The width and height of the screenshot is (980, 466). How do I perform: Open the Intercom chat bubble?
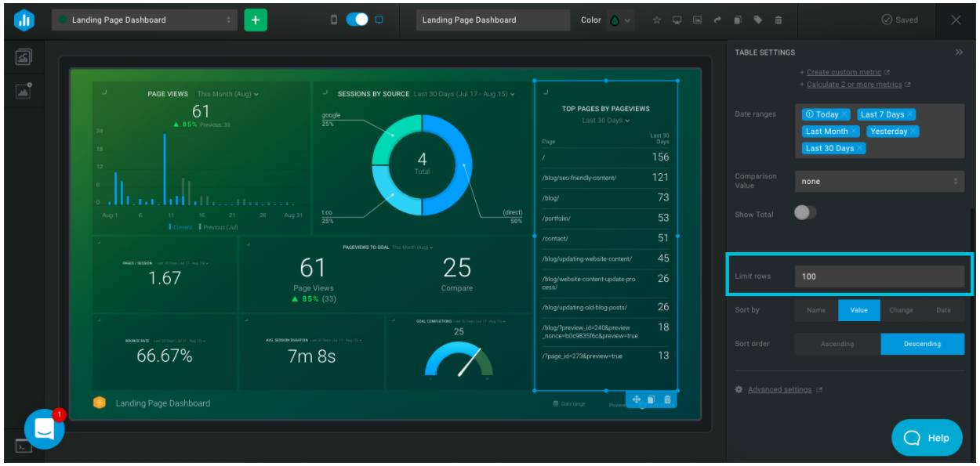click(x=44, y=428)
